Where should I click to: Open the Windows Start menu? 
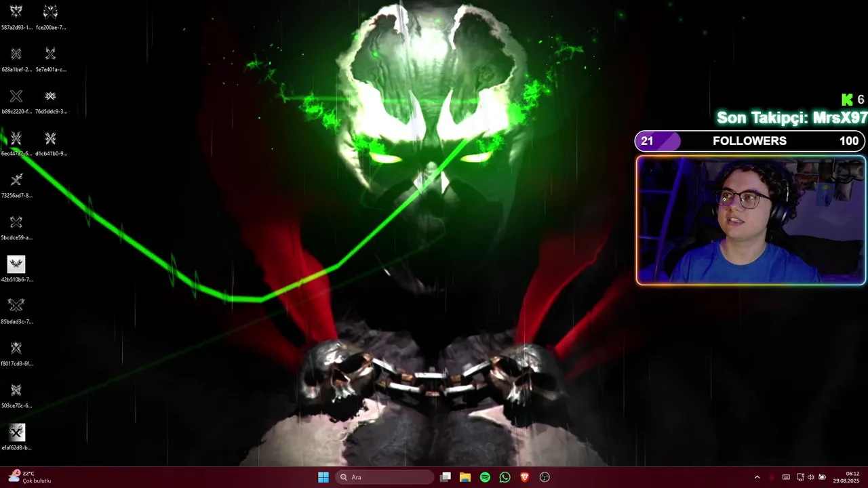coord(323,477)
